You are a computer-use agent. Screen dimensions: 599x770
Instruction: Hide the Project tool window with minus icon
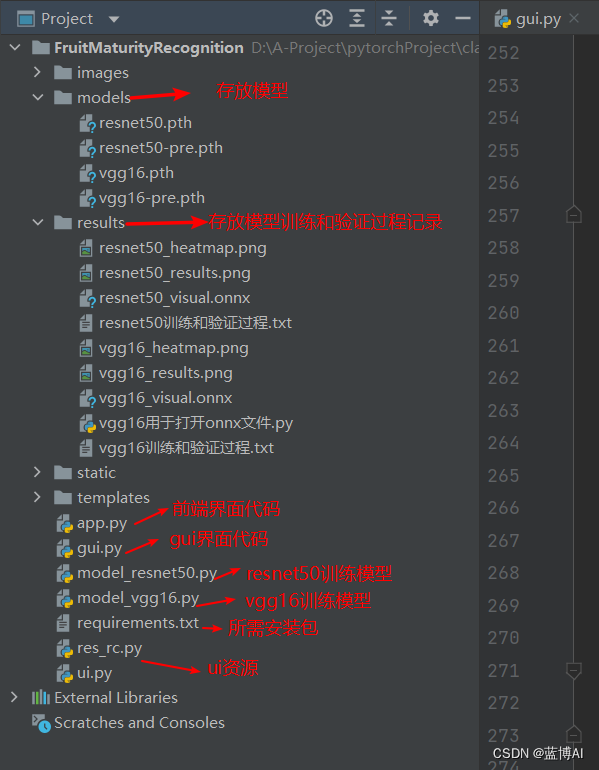(463, 19)
